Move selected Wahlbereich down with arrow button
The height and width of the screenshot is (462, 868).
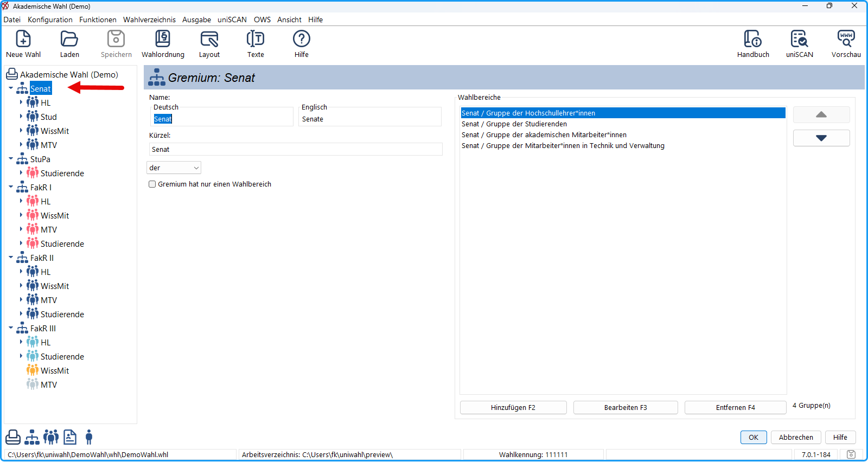point(821,138)
